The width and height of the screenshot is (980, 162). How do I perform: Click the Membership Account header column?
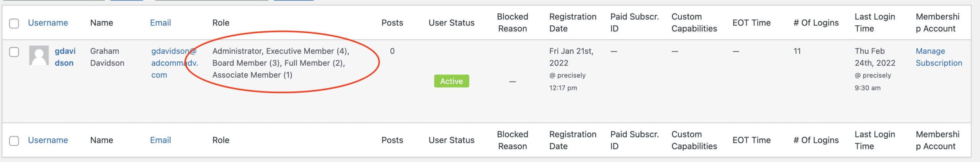point(938,23)
